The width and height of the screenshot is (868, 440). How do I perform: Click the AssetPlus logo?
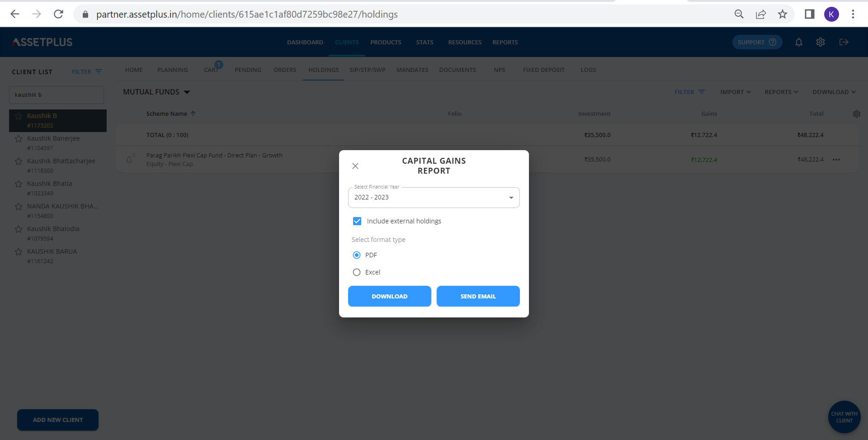(x=42, y=42)
